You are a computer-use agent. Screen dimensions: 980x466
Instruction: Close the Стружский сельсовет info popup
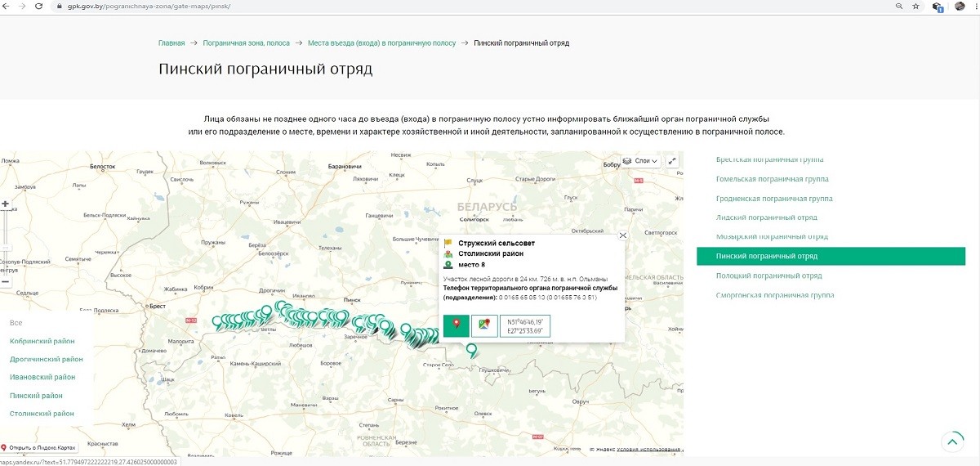pyautogui.click(x=623, y=235)
